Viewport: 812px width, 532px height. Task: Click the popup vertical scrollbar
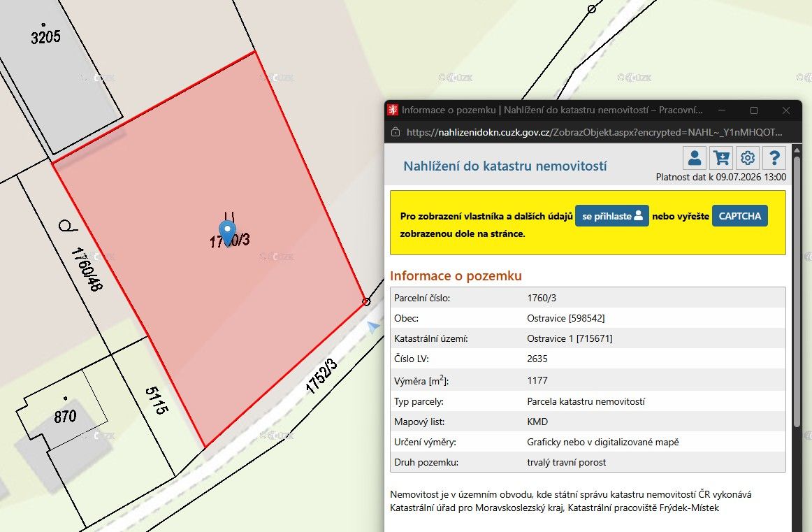click(x=797, y=290)
